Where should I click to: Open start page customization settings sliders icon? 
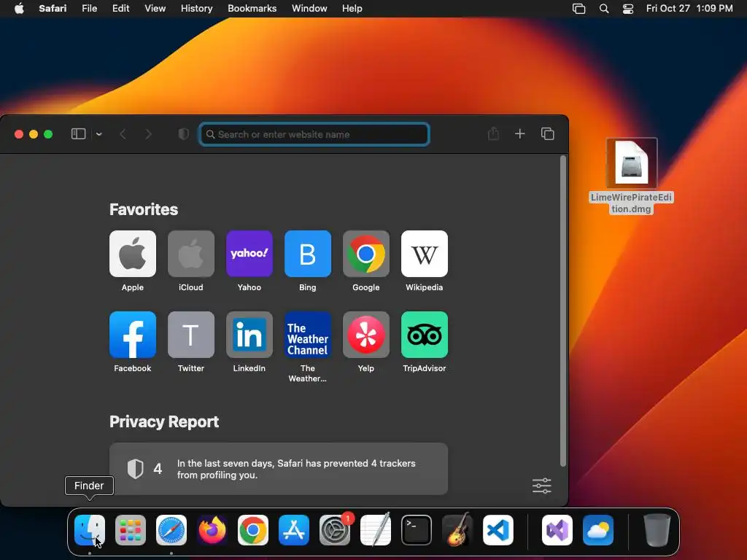[x=542, y=486]
